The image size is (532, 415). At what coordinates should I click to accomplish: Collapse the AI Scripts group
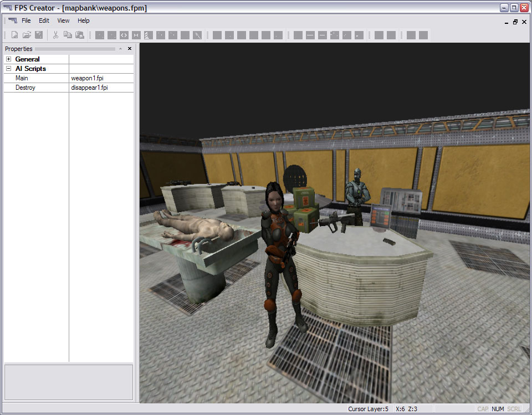(x=9, y=69)
